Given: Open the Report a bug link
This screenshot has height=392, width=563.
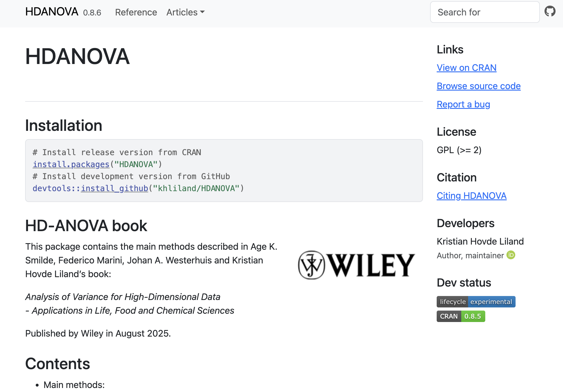Looking at the screenshot, I should point(463,104).
